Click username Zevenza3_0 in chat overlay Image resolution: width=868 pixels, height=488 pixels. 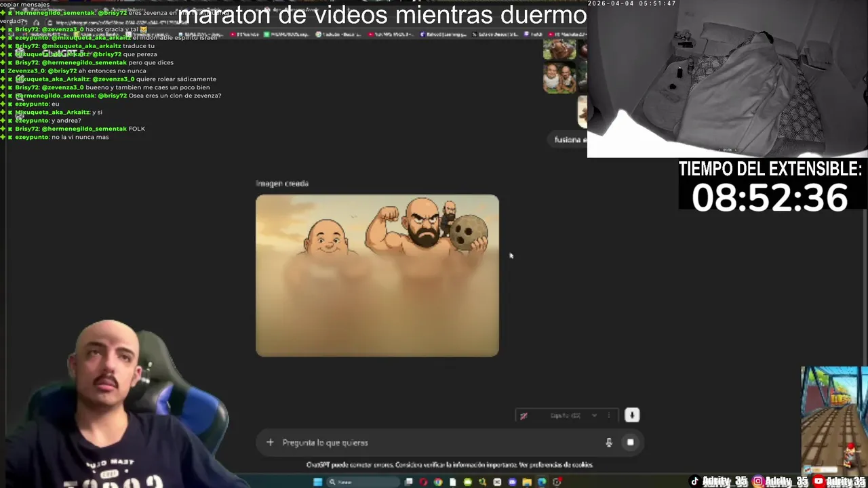pyautogui.click(x=26, y=70)
